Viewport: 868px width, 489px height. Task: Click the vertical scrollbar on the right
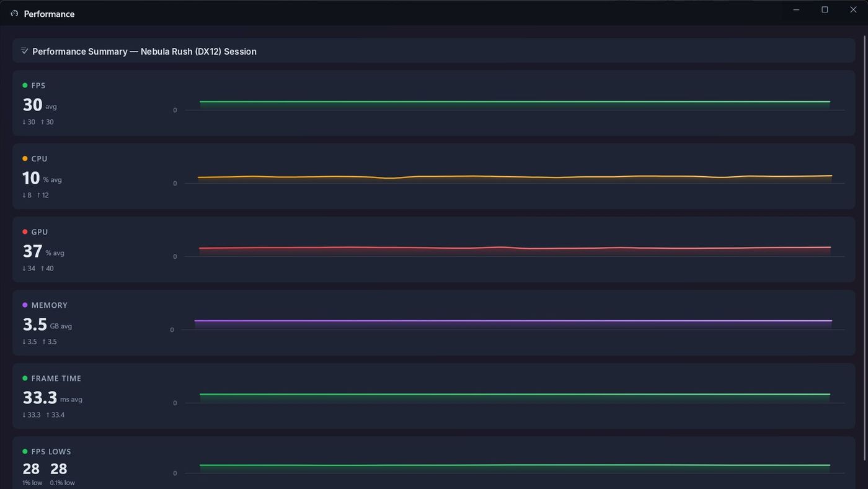pos(865,248)
